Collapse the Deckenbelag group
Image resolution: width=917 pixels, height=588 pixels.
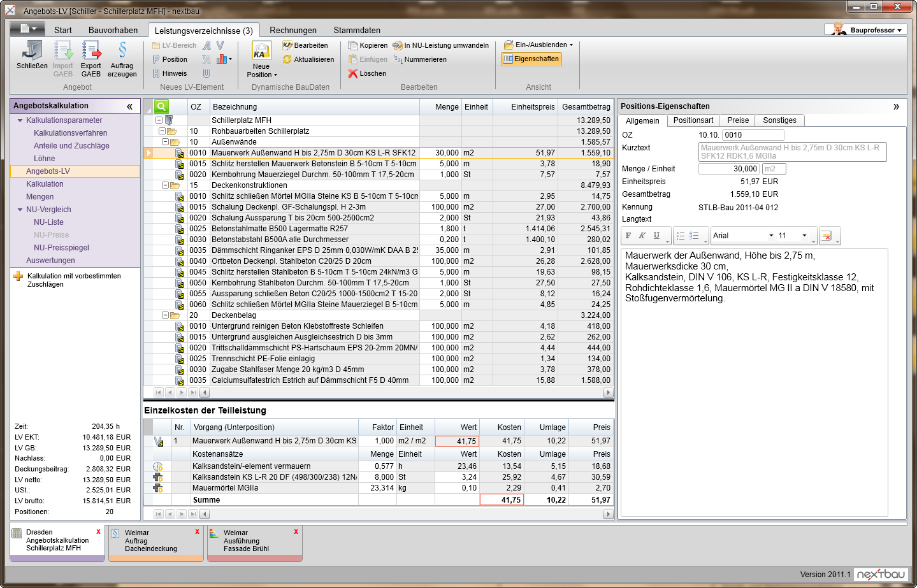(x=165, y=315)
